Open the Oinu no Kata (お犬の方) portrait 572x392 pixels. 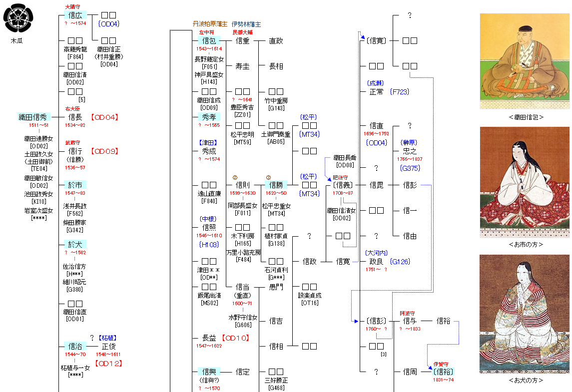pyautogui.click(x=525, y=314)
